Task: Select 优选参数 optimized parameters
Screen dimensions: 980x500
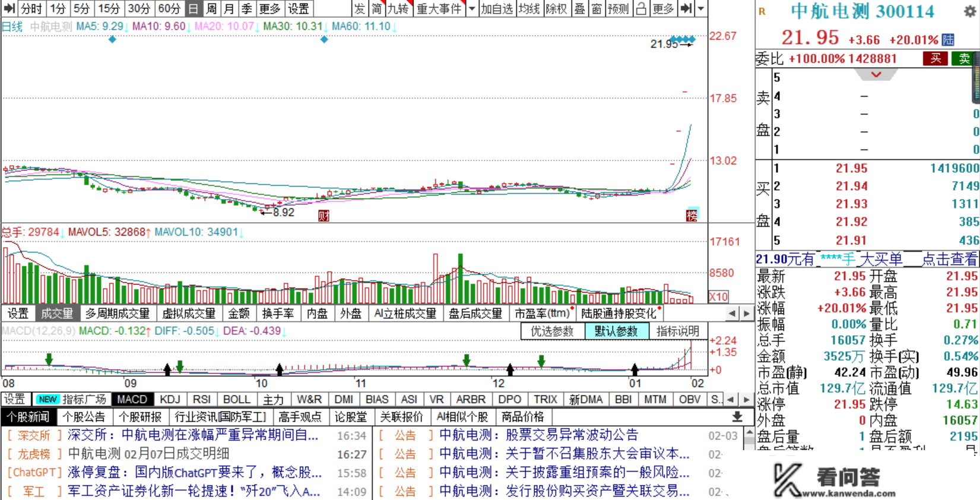Action: coord(553,331)
